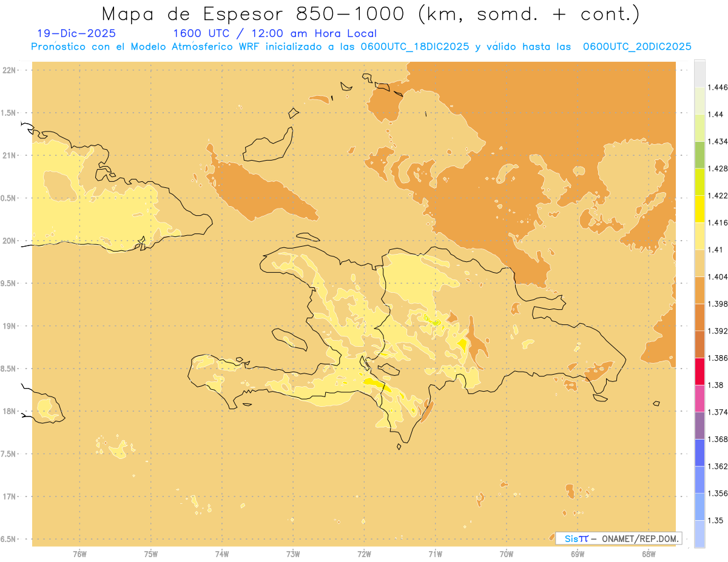The height and width of the screenshot is (562, 728).
Task: Click the legend value '1.404'
Action: point(718,276)
